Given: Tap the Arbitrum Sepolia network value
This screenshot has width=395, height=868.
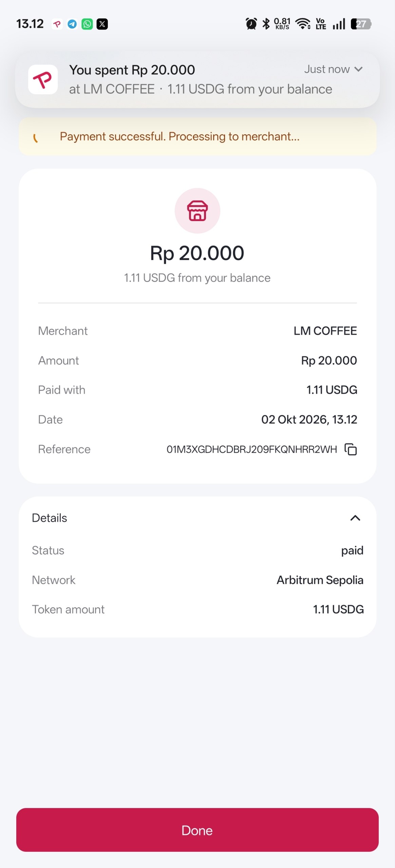Looking at the screenshot, I should tap(320, 580).
